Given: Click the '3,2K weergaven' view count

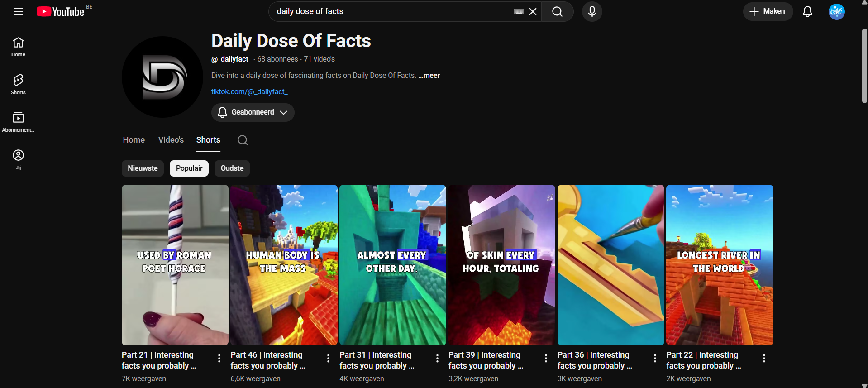Looking at the screenshot, I should 473,379.
